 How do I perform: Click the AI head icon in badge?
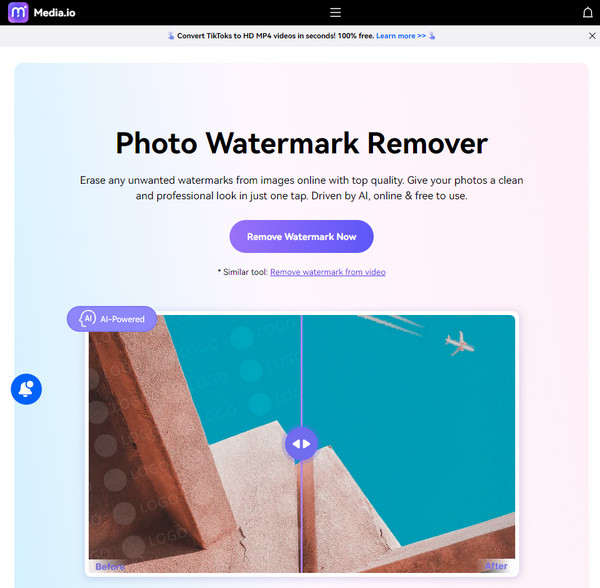(x=87, y=319)
